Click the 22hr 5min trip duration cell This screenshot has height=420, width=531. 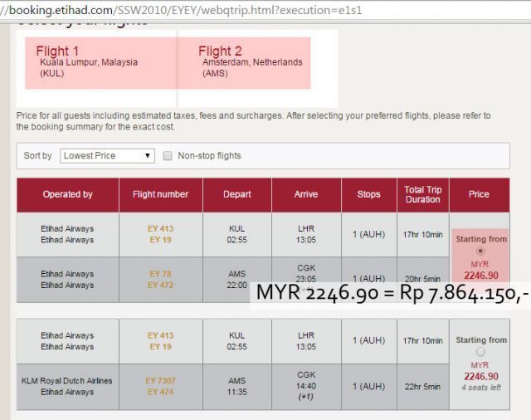pyautogui.click(x=422, y=387)
